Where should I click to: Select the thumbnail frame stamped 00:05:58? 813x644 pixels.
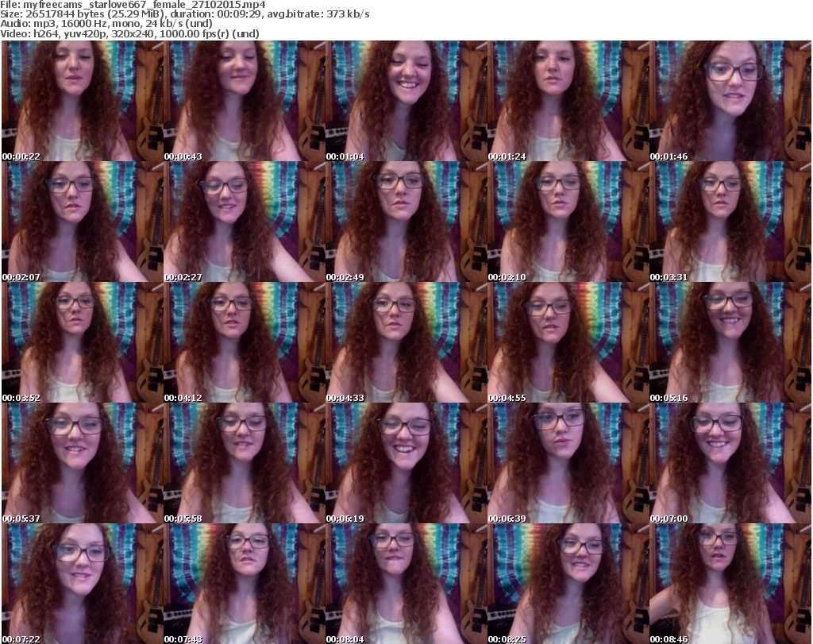pos(245,463)
